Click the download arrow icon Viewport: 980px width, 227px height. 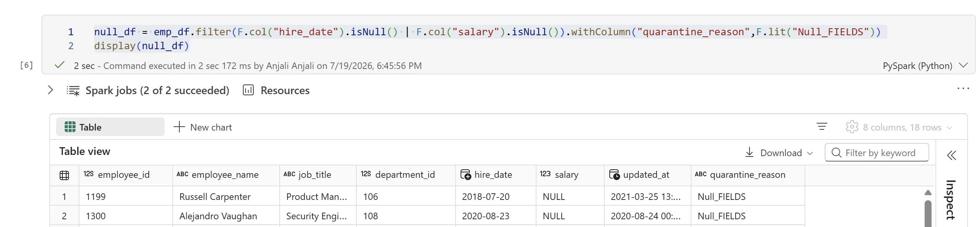tap(750, 152)
